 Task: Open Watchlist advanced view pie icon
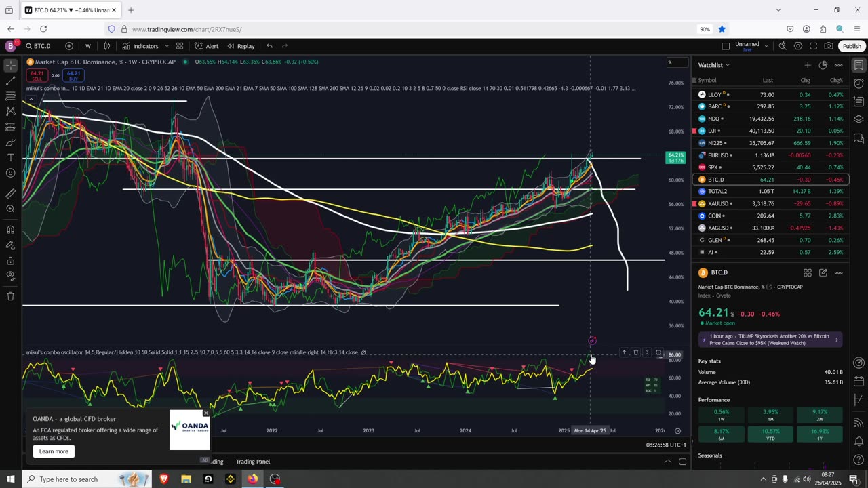click(x=823, y=65)
